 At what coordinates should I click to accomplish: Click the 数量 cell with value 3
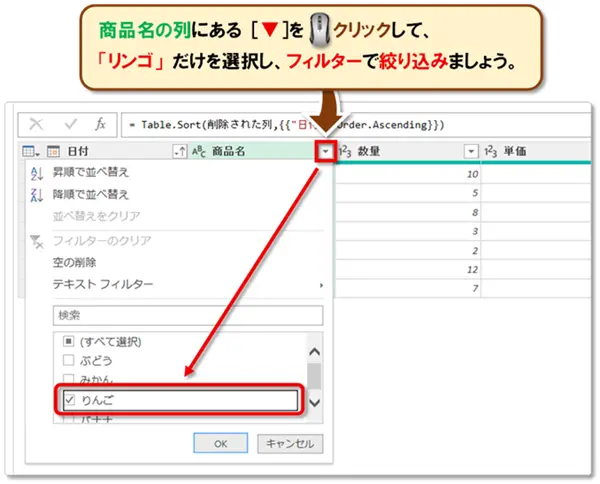(408, 231)
